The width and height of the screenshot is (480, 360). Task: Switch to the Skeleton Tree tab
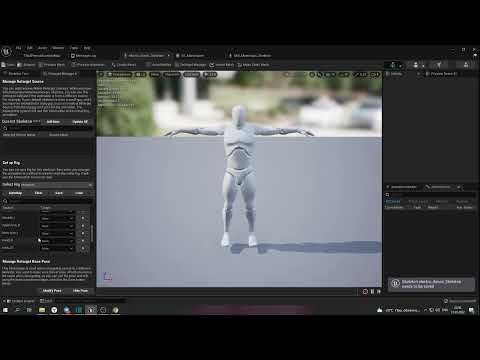(17, 74)
